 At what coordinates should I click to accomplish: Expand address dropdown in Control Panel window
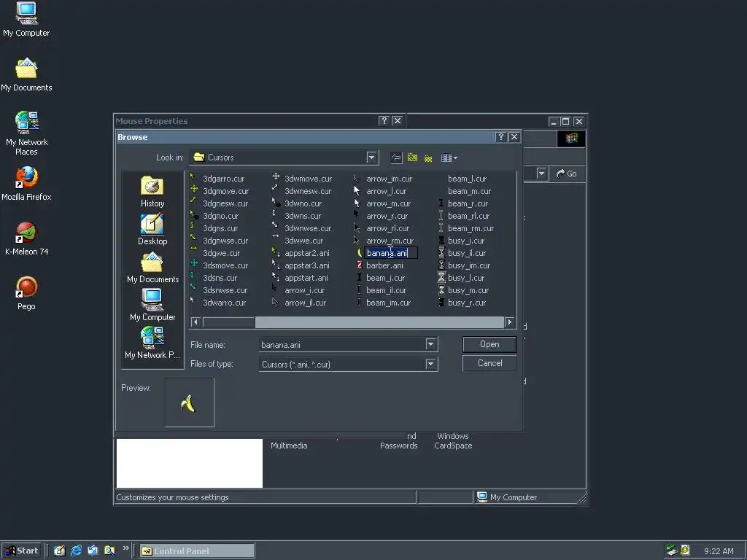tap(542, 174)
